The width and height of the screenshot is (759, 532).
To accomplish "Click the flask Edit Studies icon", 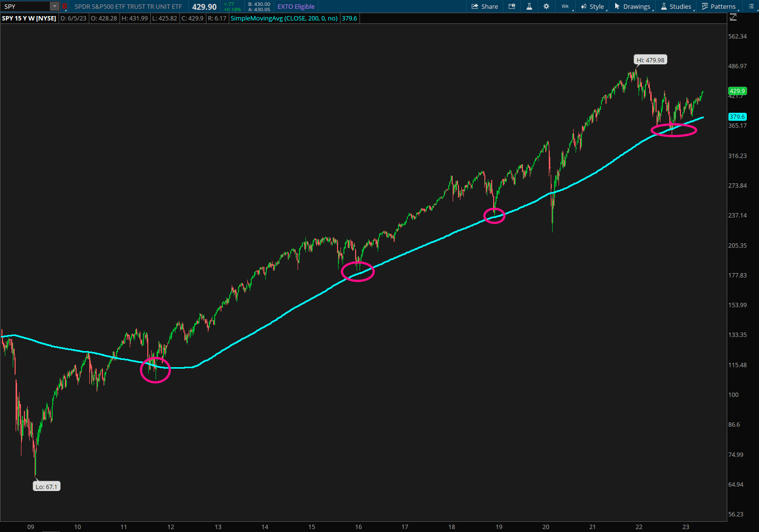I will [529, 6].
